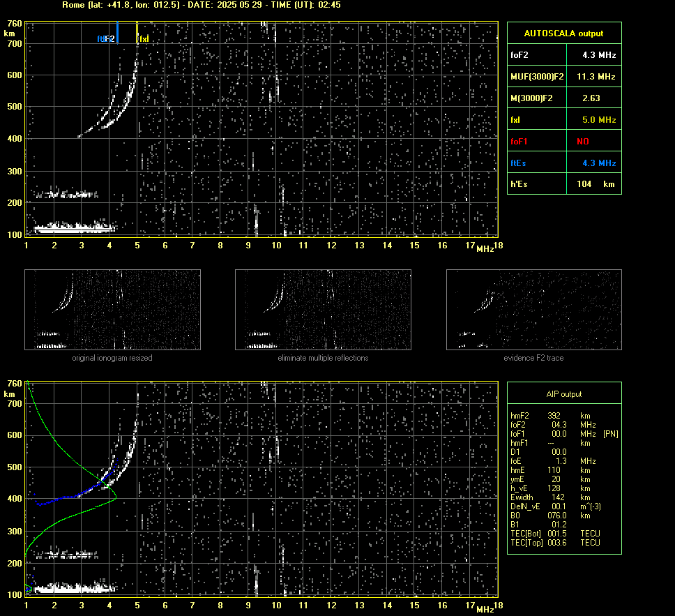Open the eliminate multiple reflections thumbnail
The height and width of the screenshot is (616, 675).
[x=323, y=310]
